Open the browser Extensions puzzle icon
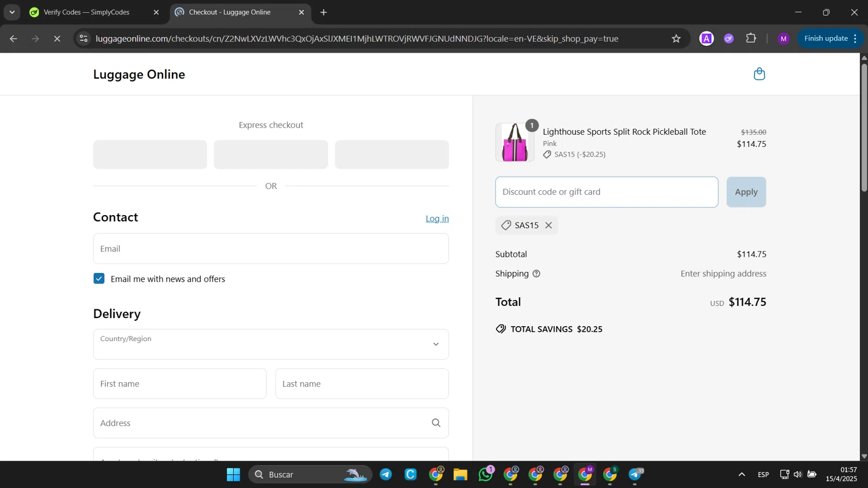 751,39
